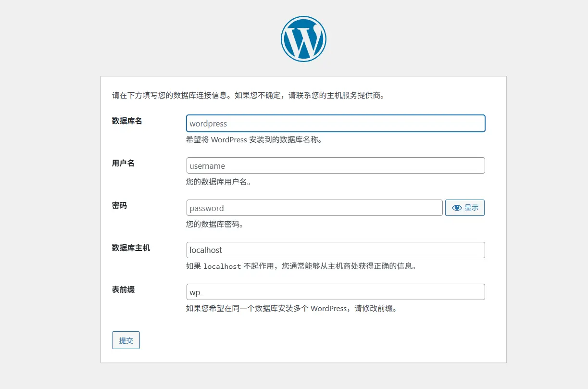Click help text 您的数据库密码
Screen dimensions: 588x389
pyautogui.click(x=215, y=224)
